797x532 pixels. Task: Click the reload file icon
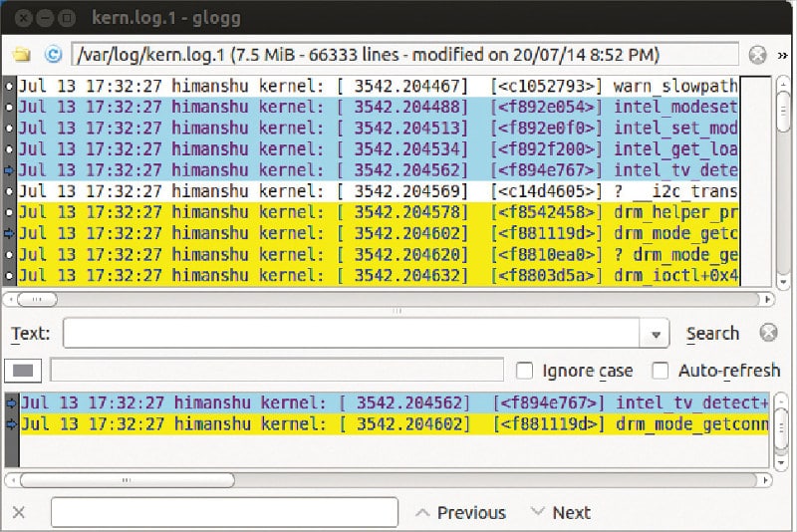53,55
